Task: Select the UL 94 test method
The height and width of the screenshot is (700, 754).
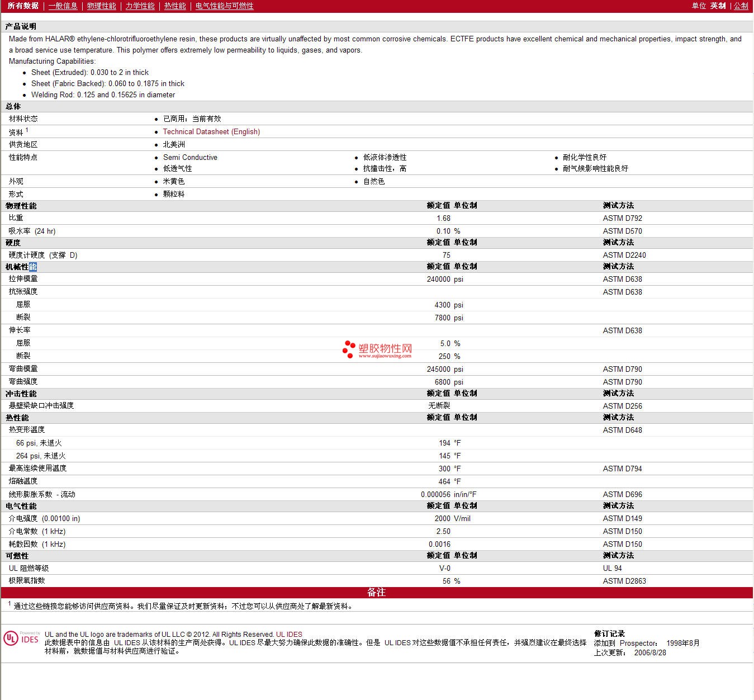Action: 612,568
